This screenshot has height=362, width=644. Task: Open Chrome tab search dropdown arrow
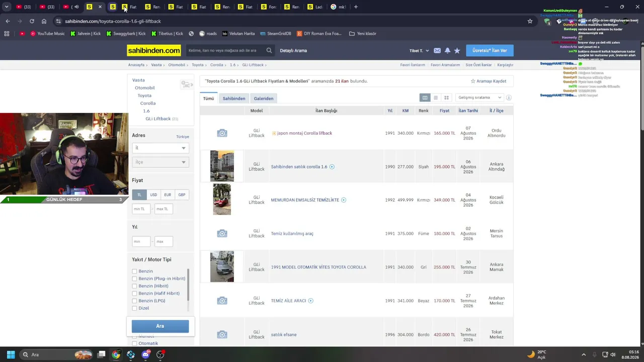(x=7, y=7)
